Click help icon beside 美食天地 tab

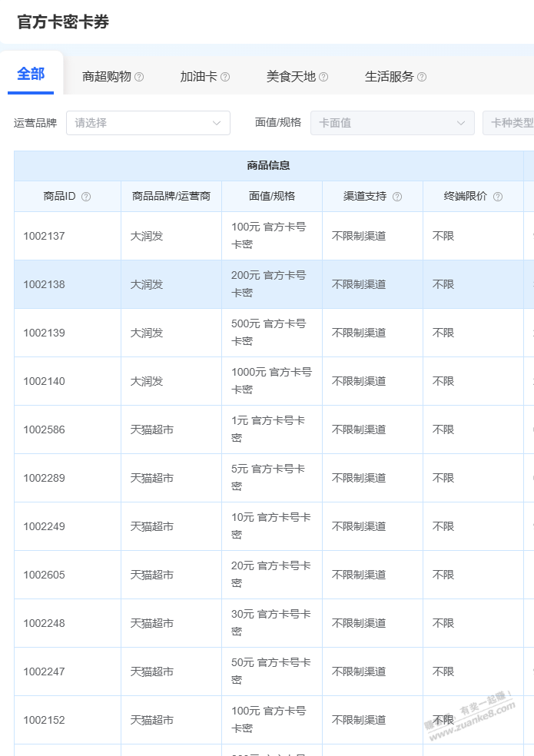(x=323, y=77)
